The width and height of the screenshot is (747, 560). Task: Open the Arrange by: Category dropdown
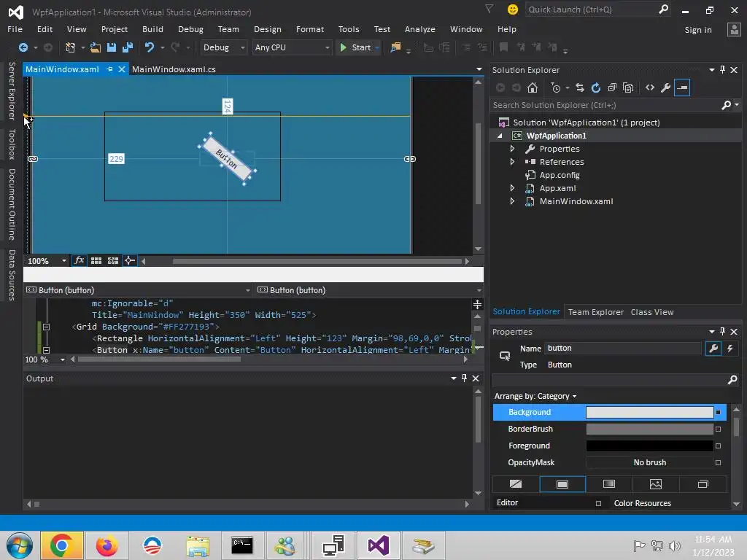(x=535, y=396)
